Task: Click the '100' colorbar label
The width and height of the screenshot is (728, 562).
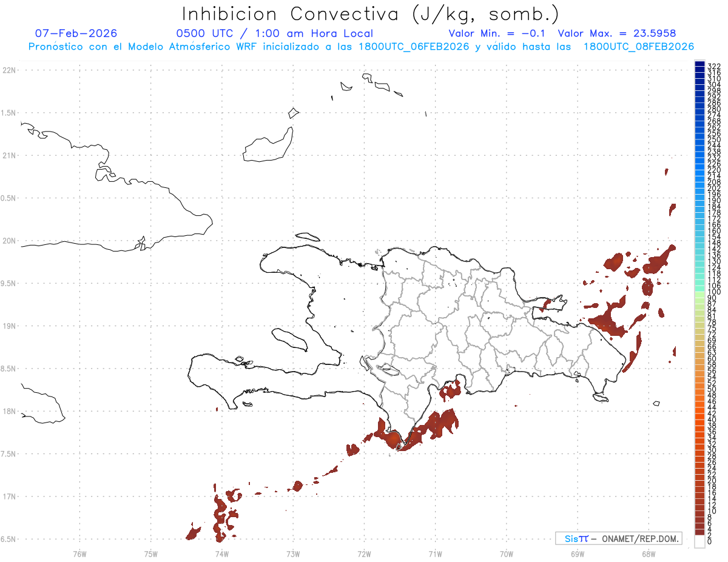Action: 713,292
